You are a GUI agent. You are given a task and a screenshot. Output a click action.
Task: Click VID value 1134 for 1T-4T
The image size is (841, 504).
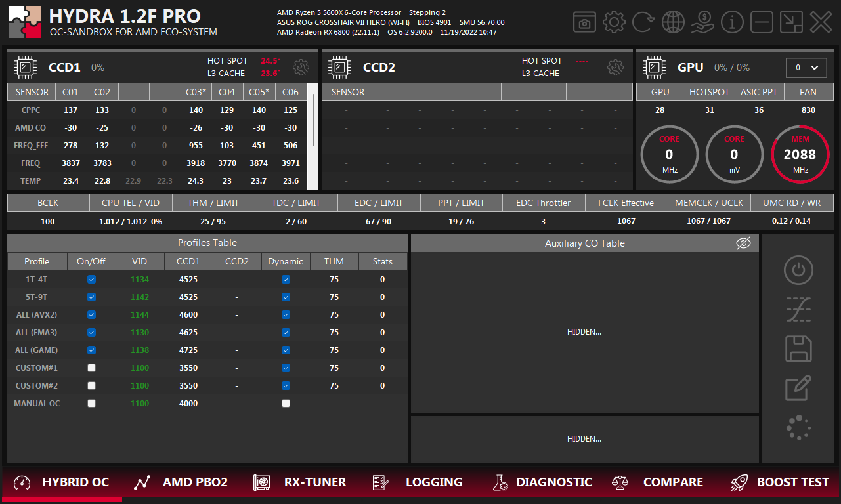140,280
